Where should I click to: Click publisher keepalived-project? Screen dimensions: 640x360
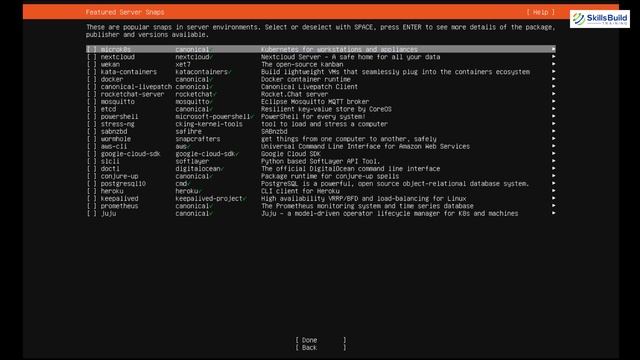click(x=209, y=199)
